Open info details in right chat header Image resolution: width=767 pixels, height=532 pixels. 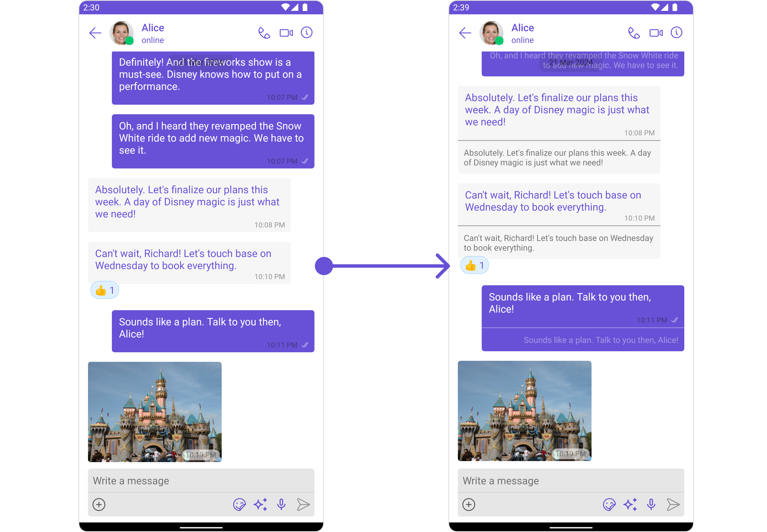click(x=676, y=33)
